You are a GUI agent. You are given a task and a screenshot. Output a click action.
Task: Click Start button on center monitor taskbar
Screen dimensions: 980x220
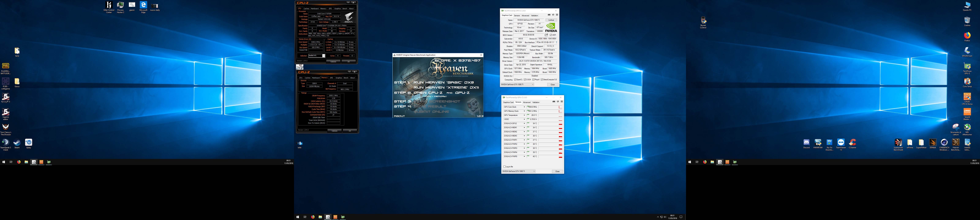298,217
